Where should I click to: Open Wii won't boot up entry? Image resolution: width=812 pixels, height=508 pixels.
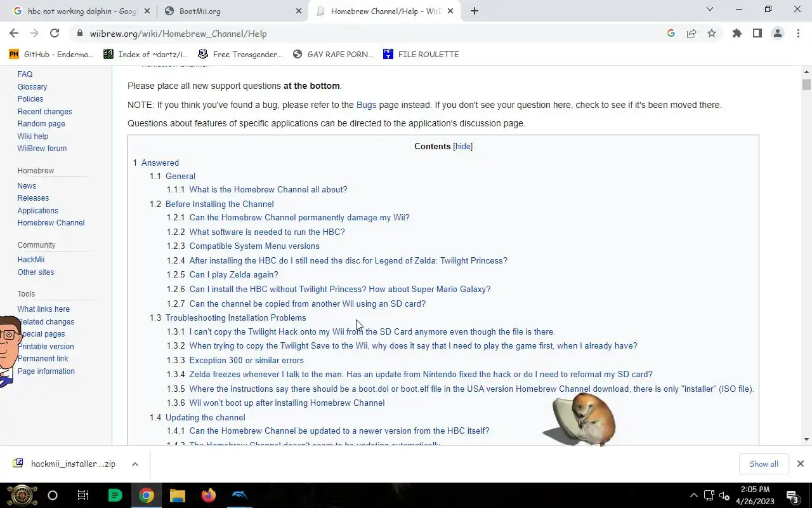pyautogui.click(x=287, y=403)
